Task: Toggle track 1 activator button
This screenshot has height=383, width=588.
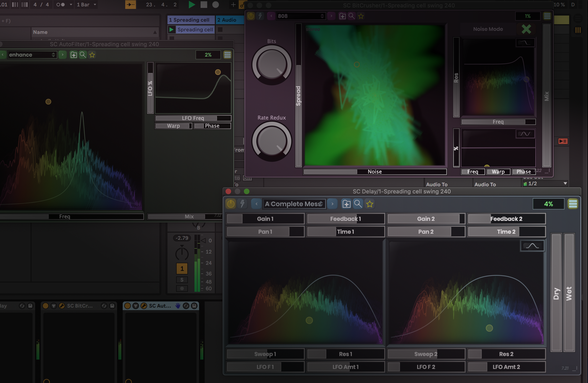Action: pyautogui.click(x=182, y=269)
